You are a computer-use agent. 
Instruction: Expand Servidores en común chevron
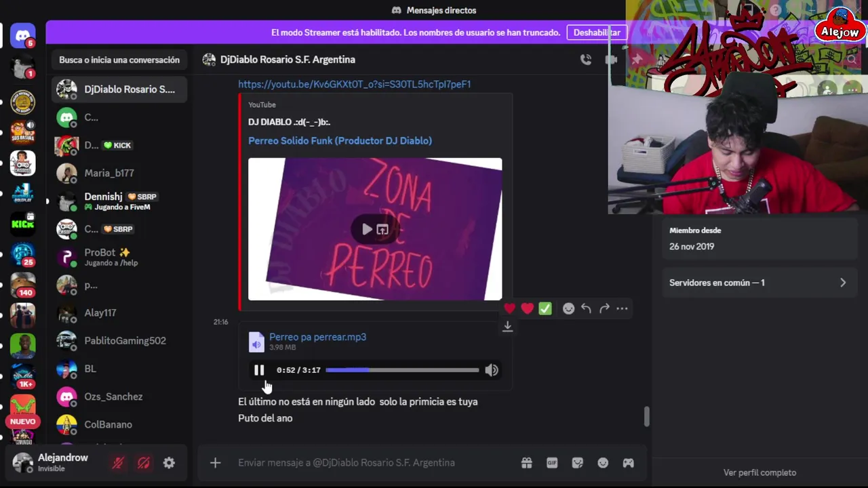[x=843, y=283]
